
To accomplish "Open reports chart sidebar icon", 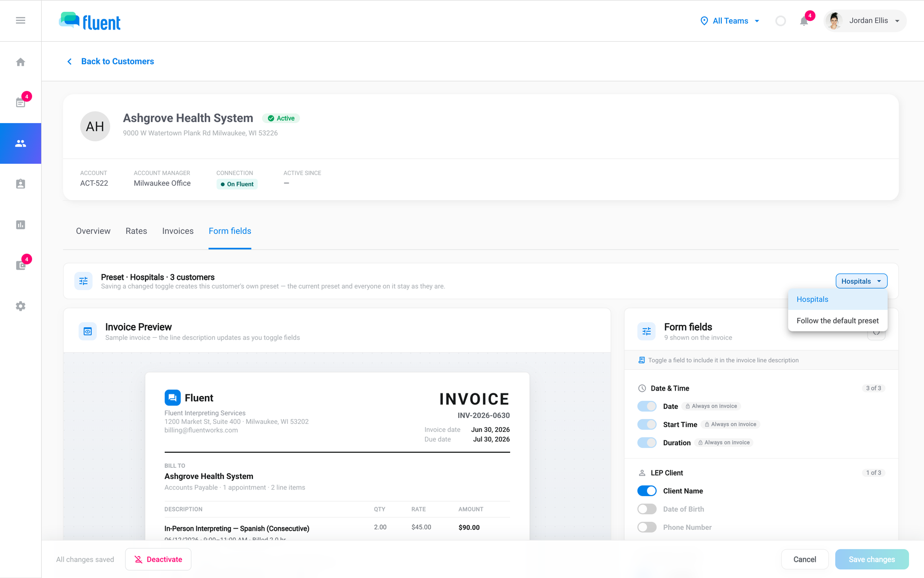I will 20,225.
